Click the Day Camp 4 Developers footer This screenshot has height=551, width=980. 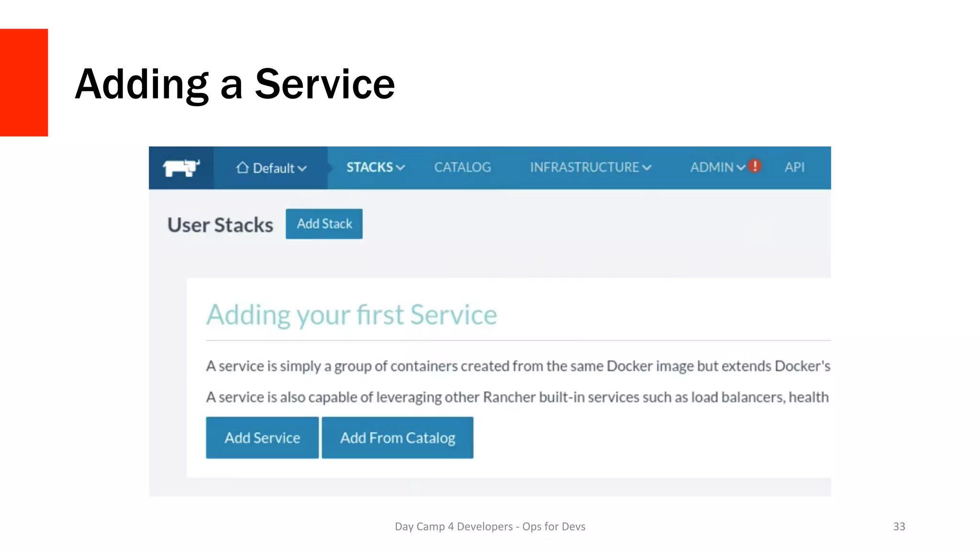pos(490,527)
